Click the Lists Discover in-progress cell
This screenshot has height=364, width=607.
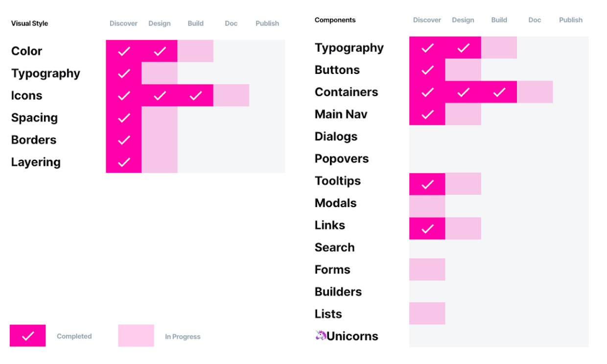pyautogui.click(x=427, y=314)
